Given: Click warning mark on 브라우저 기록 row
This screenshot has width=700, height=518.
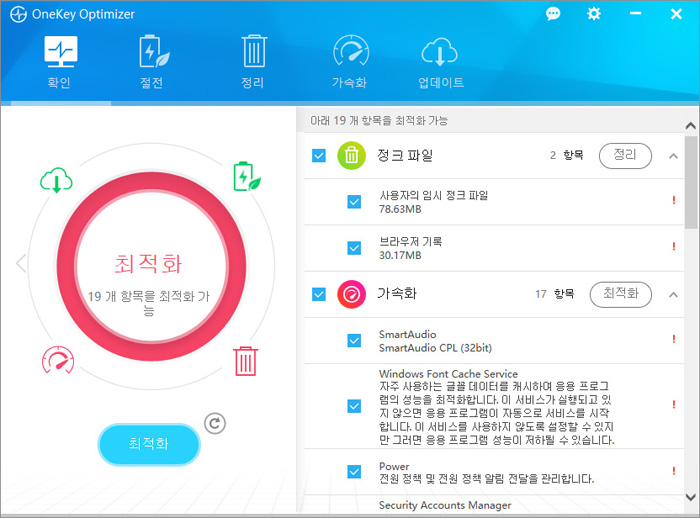Looking at the screenshot, I should coord(674,246).
